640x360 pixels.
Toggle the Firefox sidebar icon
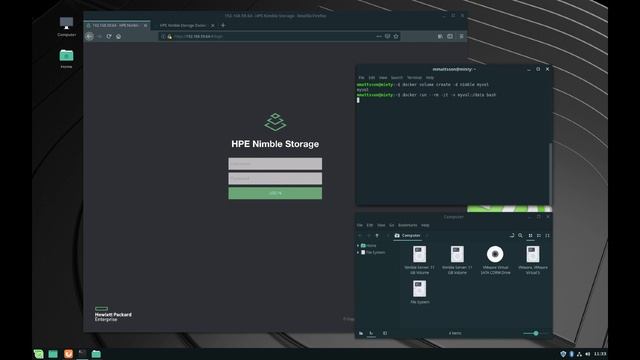(x=450, y=36)
